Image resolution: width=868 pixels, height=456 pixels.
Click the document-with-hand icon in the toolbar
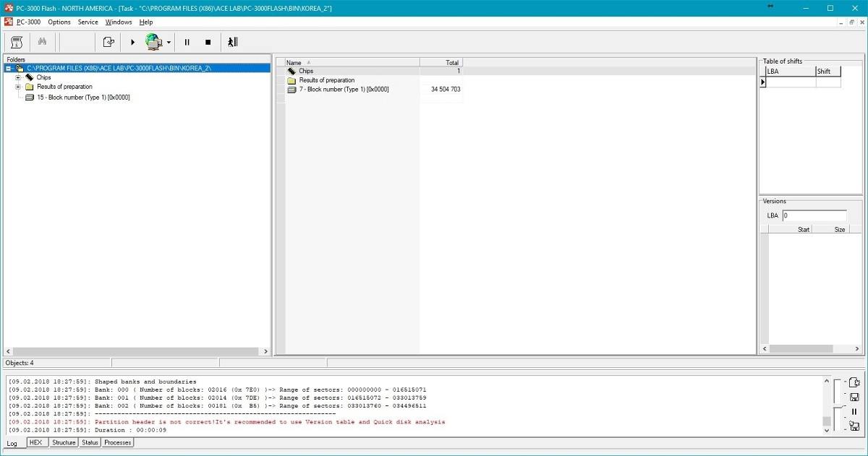109,42
